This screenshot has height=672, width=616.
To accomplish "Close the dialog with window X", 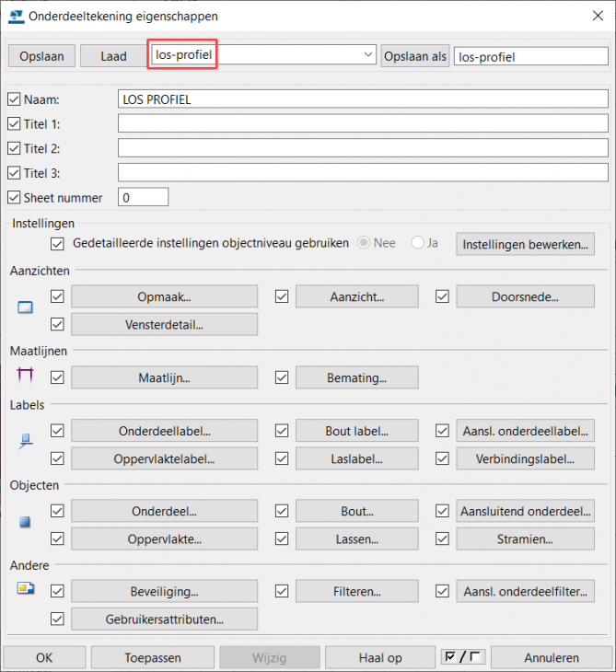I will (594, 16).
